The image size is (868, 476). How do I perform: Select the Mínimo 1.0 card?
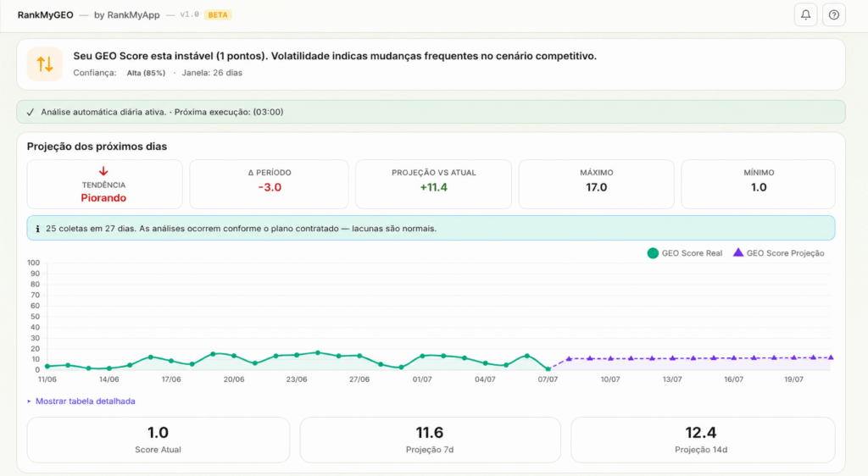coord(759,184)
